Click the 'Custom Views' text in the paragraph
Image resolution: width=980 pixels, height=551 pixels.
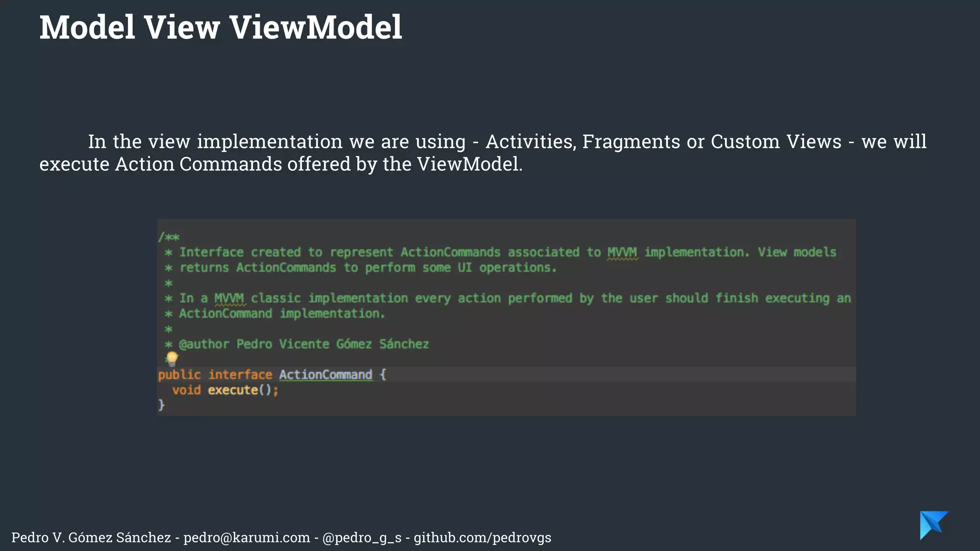pyautogui.click(x=776, y=142)
